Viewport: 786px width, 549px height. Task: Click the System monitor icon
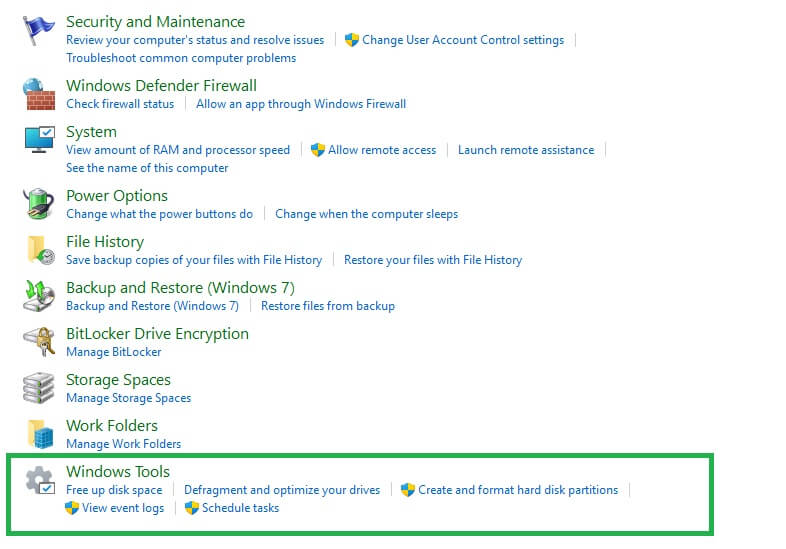tap(39, 141)
